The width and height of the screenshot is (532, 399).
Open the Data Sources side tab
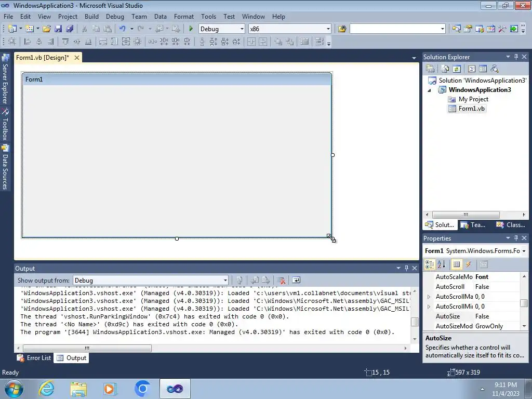coord(5,167)
